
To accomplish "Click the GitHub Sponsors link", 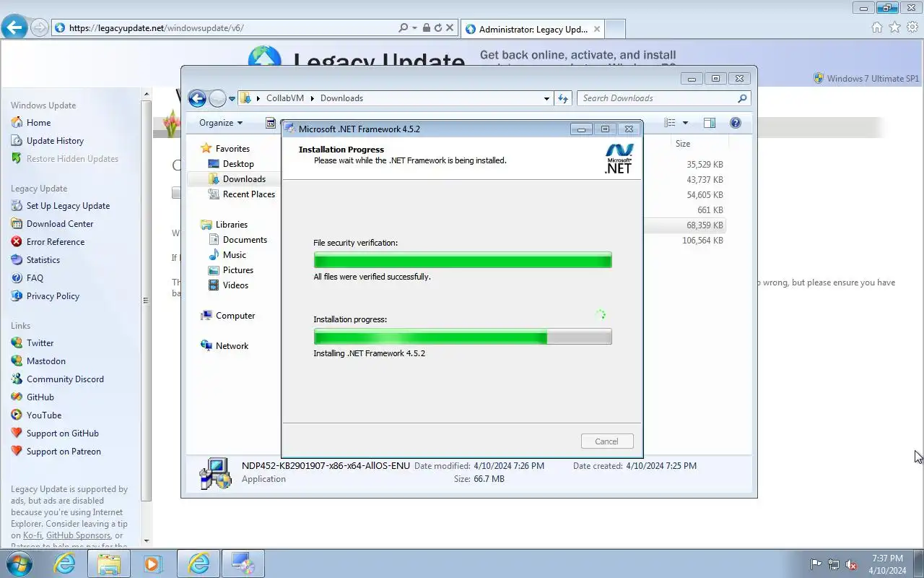I will [x=79, y=535].
